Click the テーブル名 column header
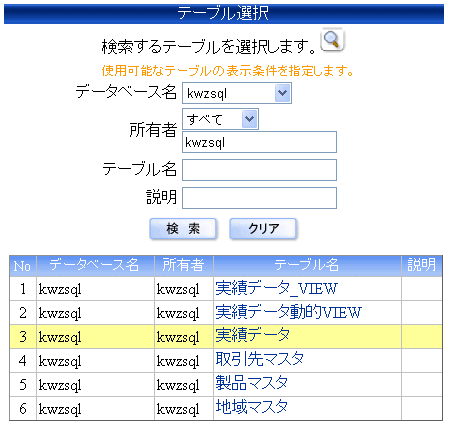The image size is (449, 427). point(307,266)
